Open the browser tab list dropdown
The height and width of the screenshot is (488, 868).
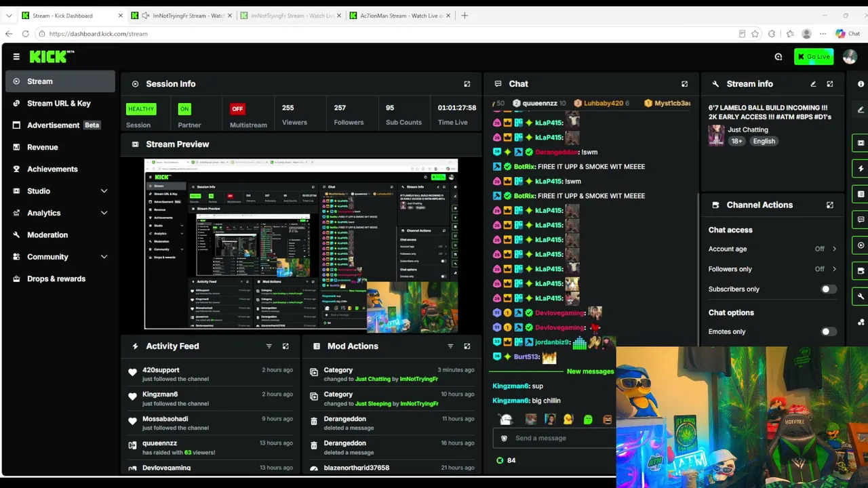[x=9, y=16]
